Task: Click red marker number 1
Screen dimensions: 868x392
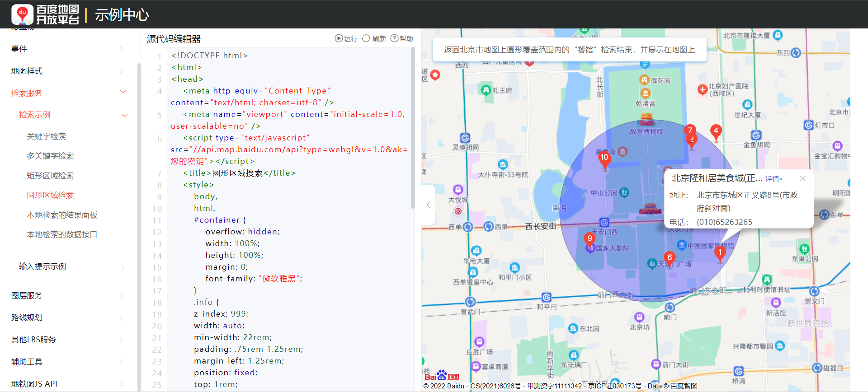Action: coord(720,254)
